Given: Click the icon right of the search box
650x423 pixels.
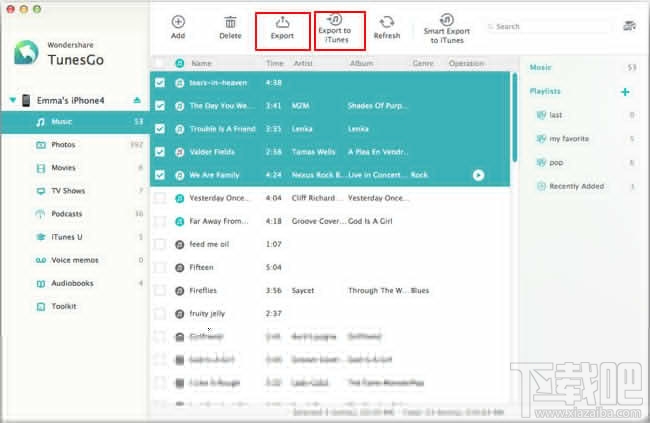Looking at the screenshot, I should (x=629, y=26).
